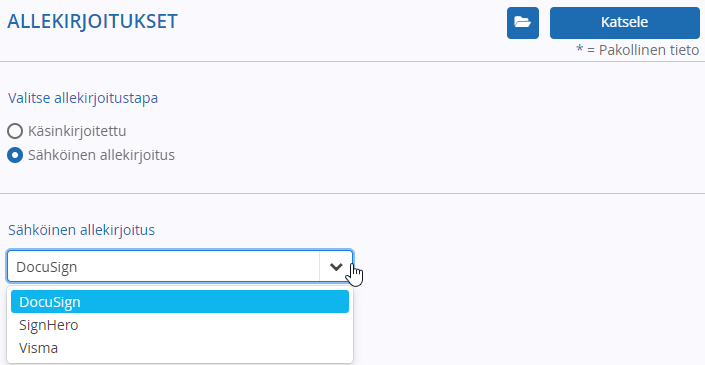Click the DocuSign text inside the combo box

tap(46, 267)
